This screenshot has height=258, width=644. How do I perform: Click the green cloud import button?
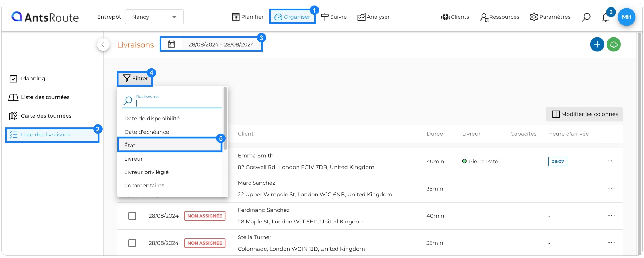tap(614, 44)
